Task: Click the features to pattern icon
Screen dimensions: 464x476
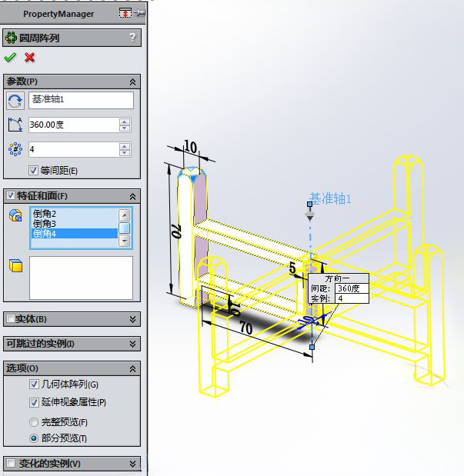Action: [x=15, y=215]
